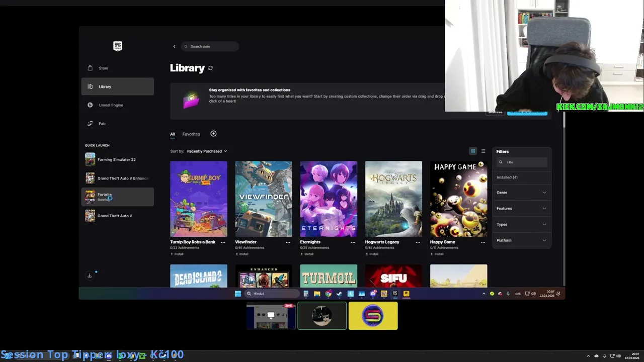This screenshot has height=362, width=644.
Task: Switch to the All tab
Action: click(172, 134)
